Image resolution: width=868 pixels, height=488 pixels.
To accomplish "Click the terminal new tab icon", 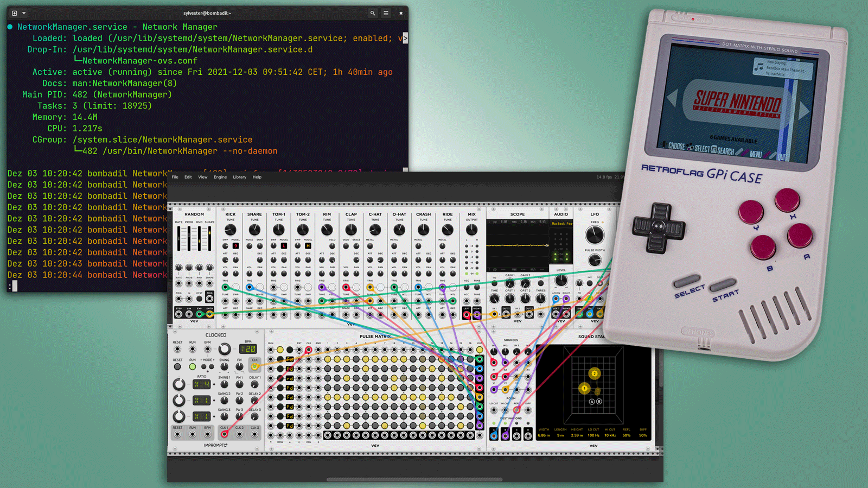I will (x=15, y=13).
